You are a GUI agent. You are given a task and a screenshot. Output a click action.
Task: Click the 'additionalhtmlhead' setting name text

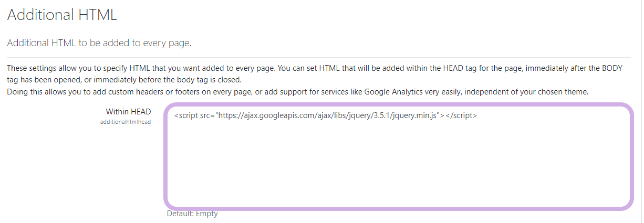[x=126, y=122]
